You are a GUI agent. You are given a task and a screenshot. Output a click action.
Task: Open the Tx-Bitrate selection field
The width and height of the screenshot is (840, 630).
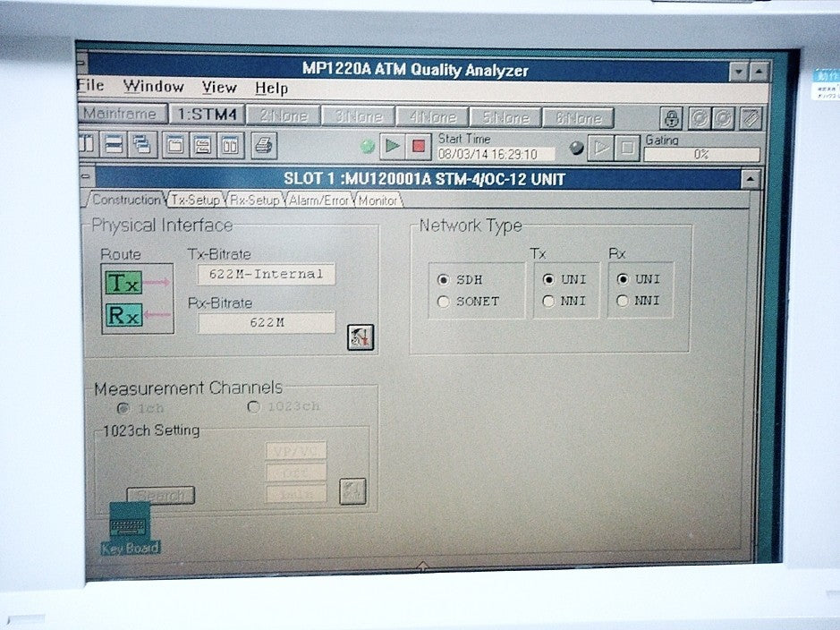(265, 274)
